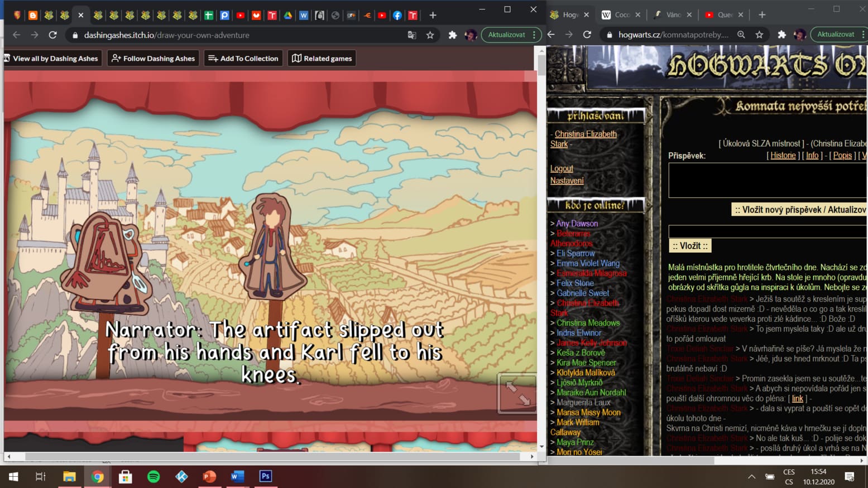Click the narrator dialogue text in game

(x=274, y=352)
